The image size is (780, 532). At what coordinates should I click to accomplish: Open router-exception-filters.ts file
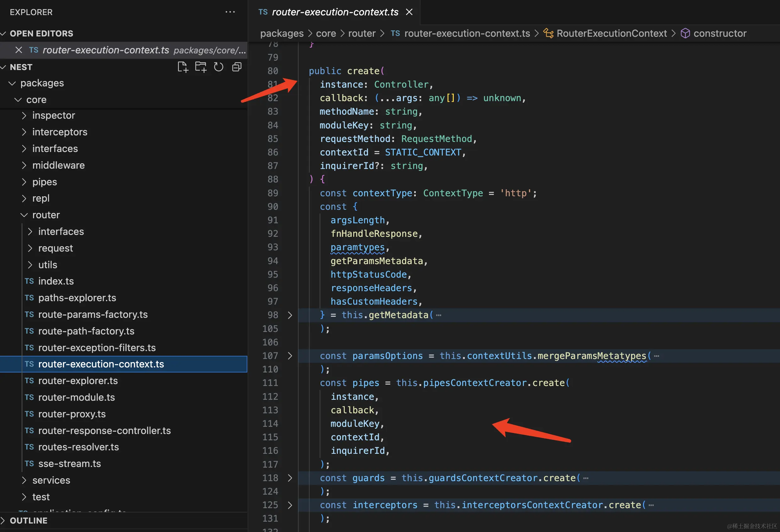[97, 348]
